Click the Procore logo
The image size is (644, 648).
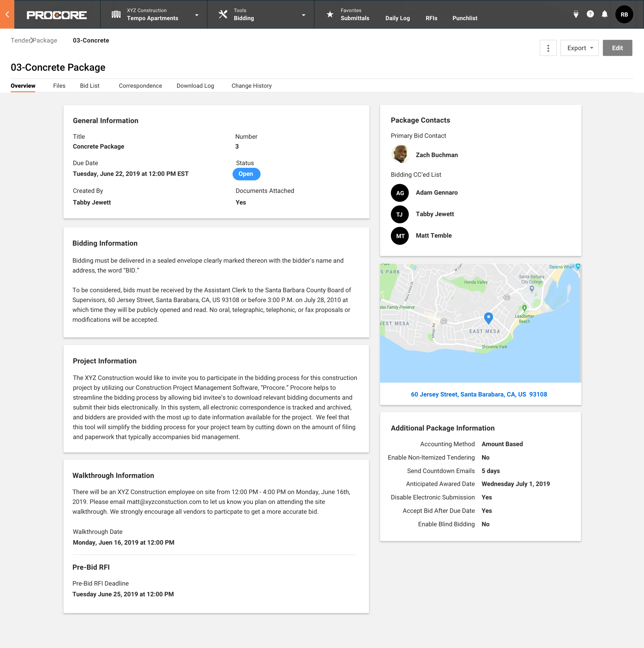[57, 15]
